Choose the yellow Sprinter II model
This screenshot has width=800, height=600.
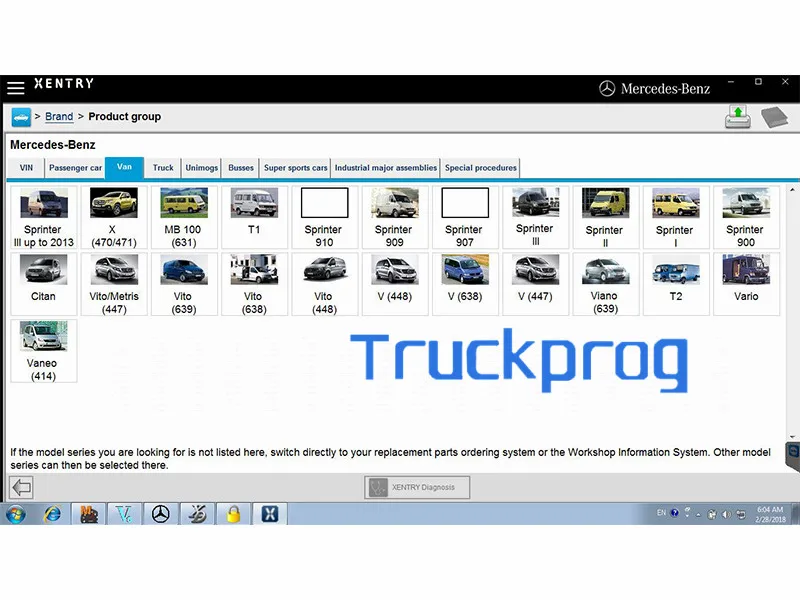606,217
